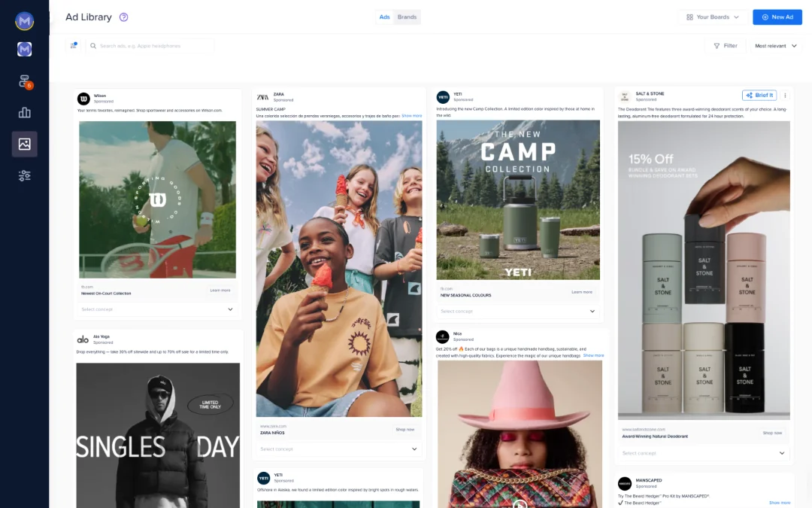Open the Nica pink hat ad image

coord(520,434)
